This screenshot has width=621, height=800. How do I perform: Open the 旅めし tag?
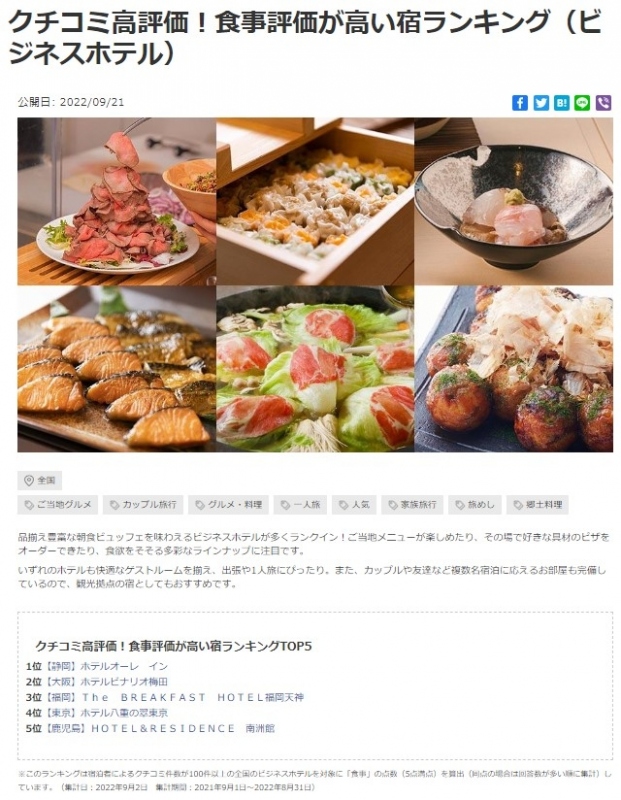tap(475, 505)
